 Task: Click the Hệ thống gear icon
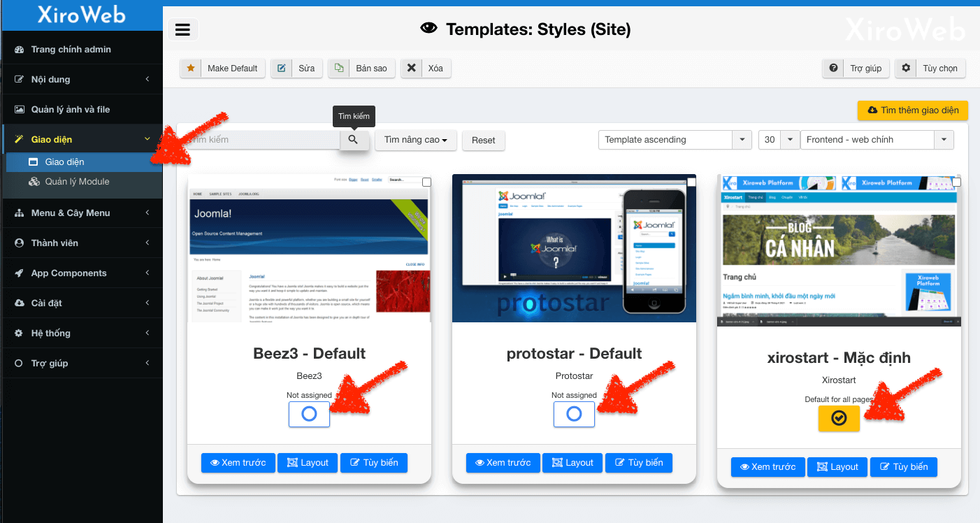20,334
